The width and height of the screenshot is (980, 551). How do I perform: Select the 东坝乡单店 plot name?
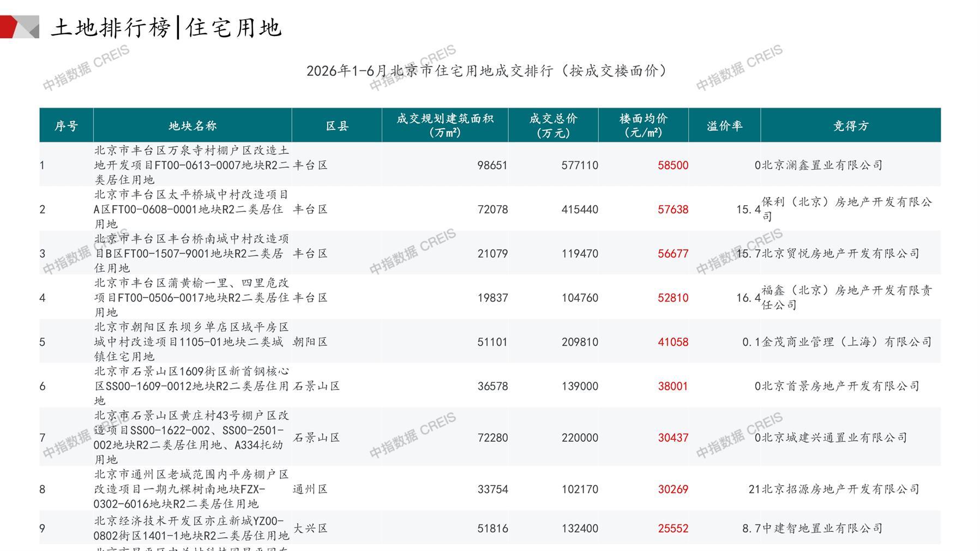pos(191,342)
